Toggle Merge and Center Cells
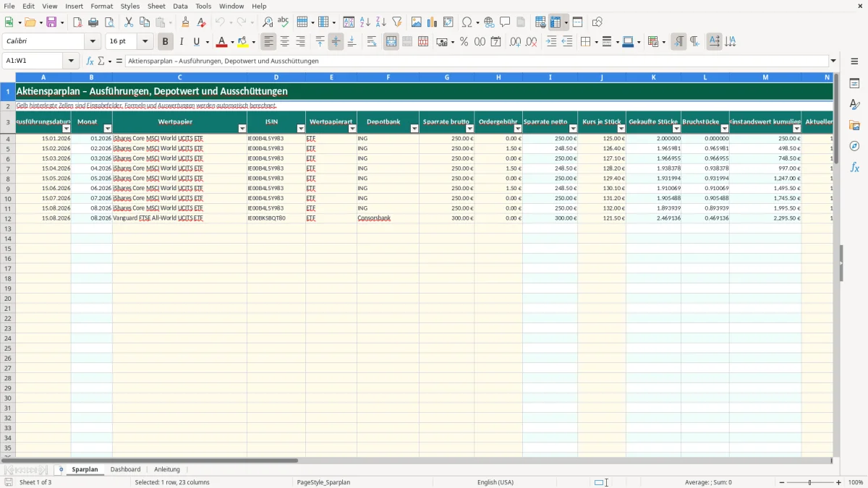868x488 pixels. [x=391, y=42]
